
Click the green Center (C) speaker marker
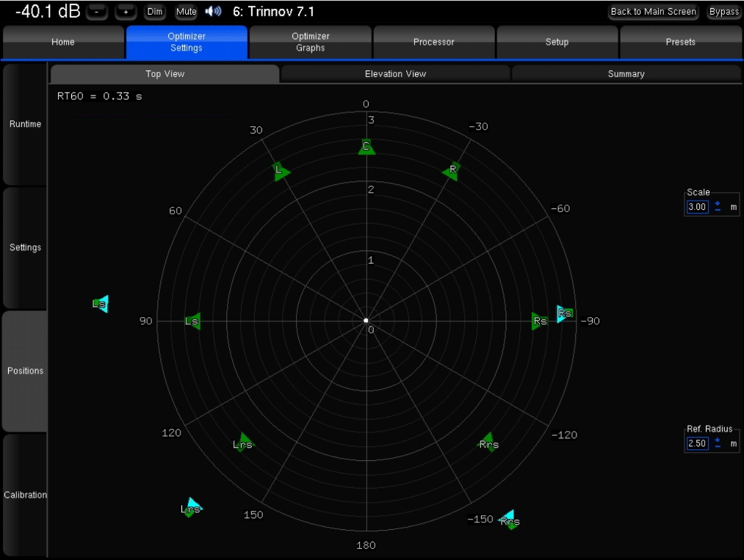(x=366, y=147)
